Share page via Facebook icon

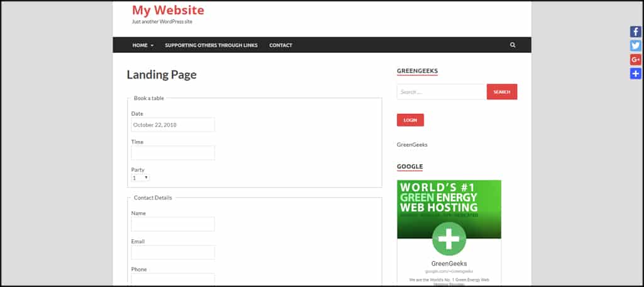tap(635, 31)
